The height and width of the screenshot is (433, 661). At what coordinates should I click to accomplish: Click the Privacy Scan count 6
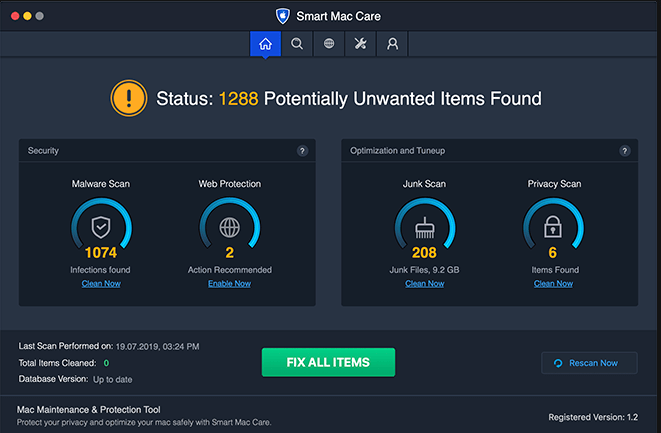[553, 253]
